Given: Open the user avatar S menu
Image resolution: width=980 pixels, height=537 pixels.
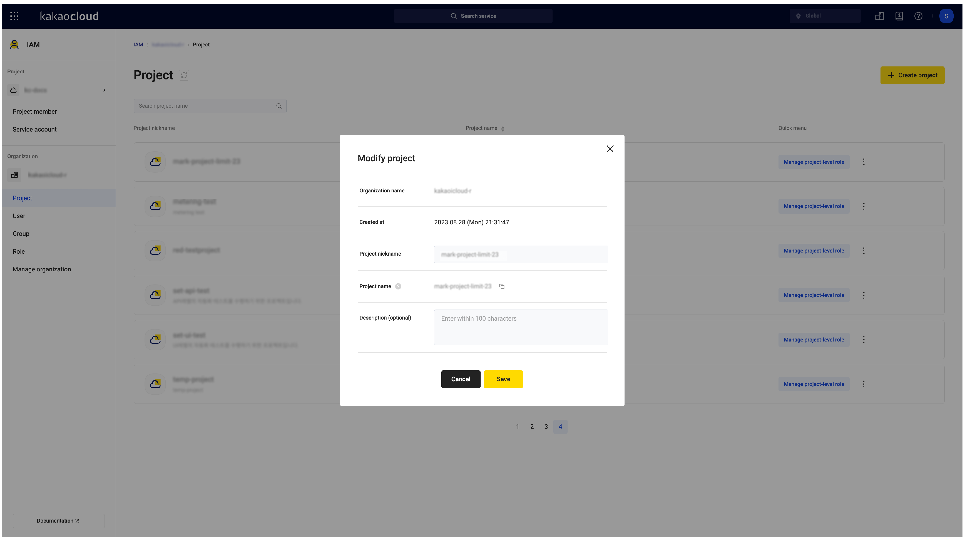Looking at the screenshot, I should pos(946,16).
